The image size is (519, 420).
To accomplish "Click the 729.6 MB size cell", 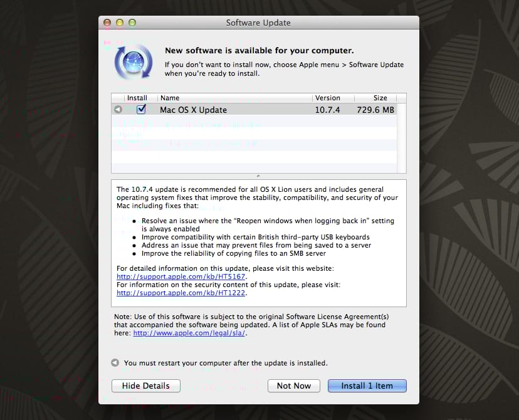I will 375,110.
